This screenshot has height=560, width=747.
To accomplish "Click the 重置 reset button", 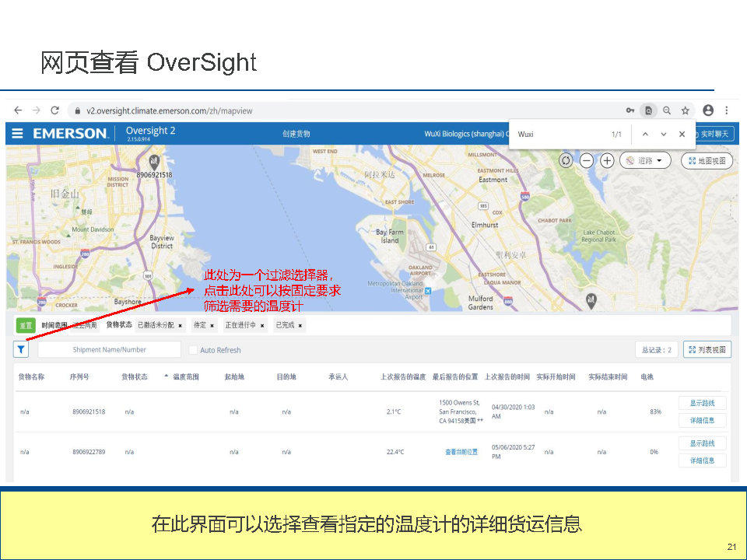I will tap(26, 325).
